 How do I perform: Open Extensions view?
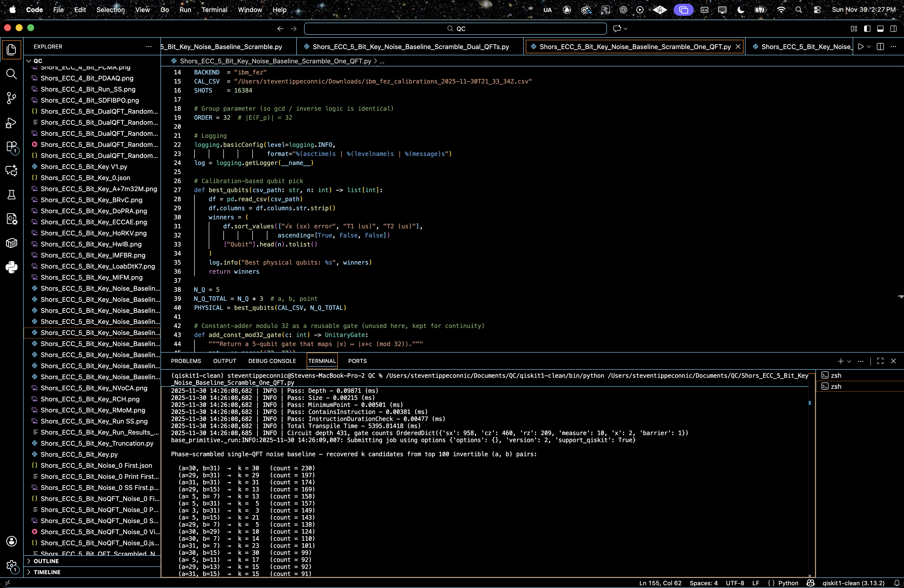click(11, 147)
